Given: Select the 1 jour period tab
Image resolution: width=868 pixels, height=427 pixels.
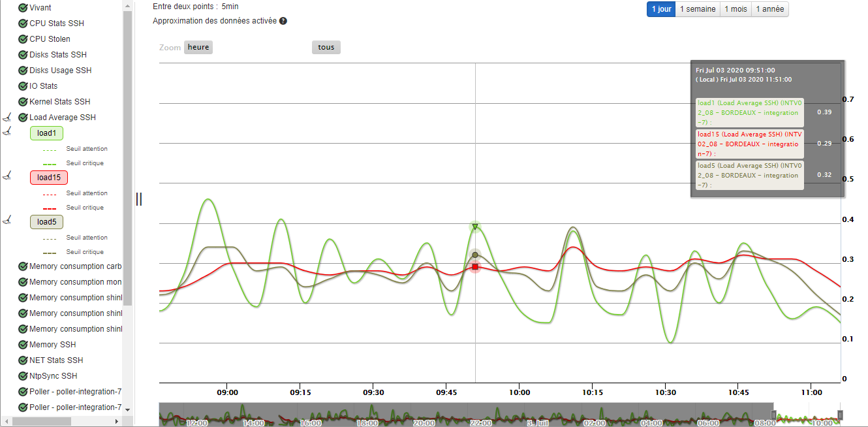Looking at the screenshot, I should click(661, 9).
